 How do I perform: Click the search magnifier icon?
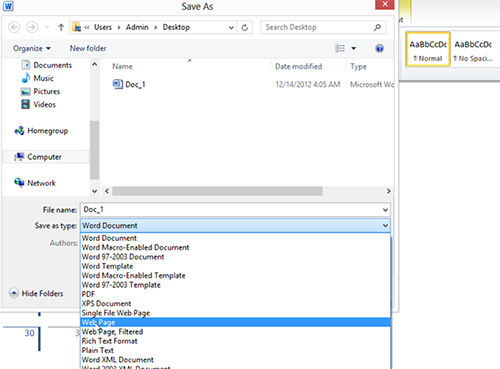tap(377, 27)
